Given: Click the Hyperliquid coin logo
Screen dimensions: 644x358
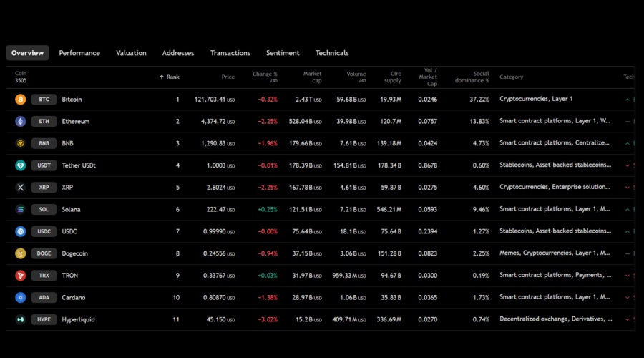Looking at the screenshot, I should tap(21, 319).
